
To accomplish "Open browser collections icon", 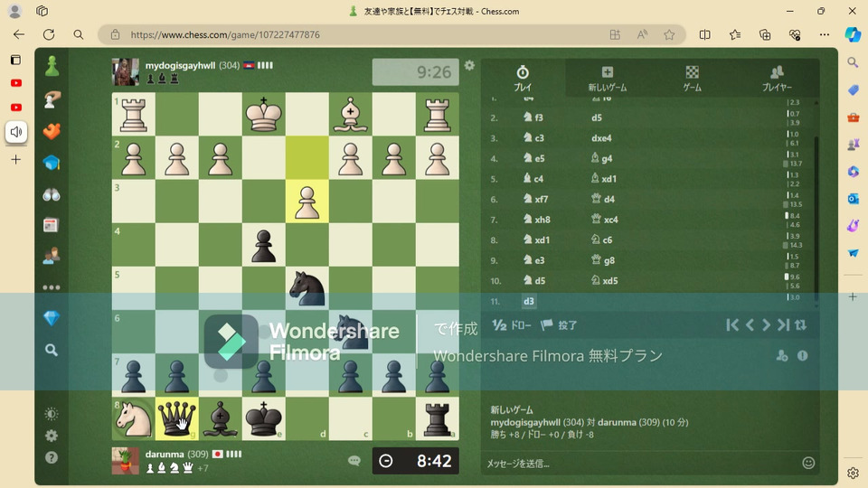I will click(x=765, y=35).
